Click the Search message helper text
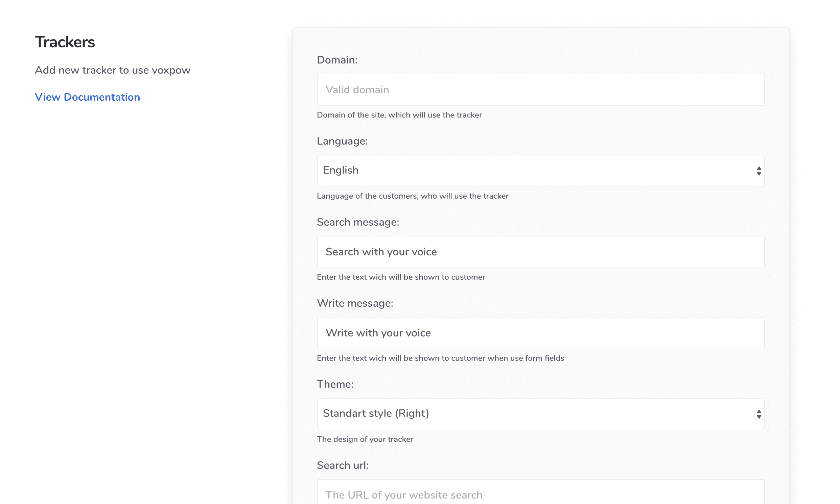Image resolution: width=840 pixels, height=504 pixels. pyautogui.click(x=401, y=276)
